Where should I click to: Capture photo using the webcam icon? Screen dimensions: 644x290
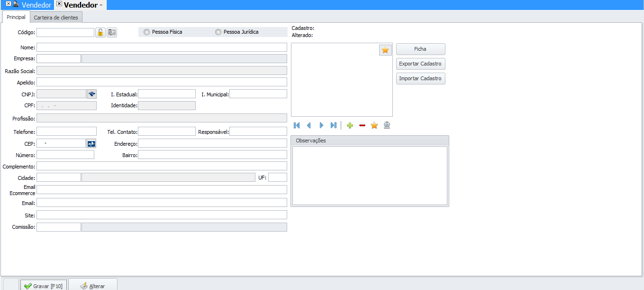click(x=387, y=125)
